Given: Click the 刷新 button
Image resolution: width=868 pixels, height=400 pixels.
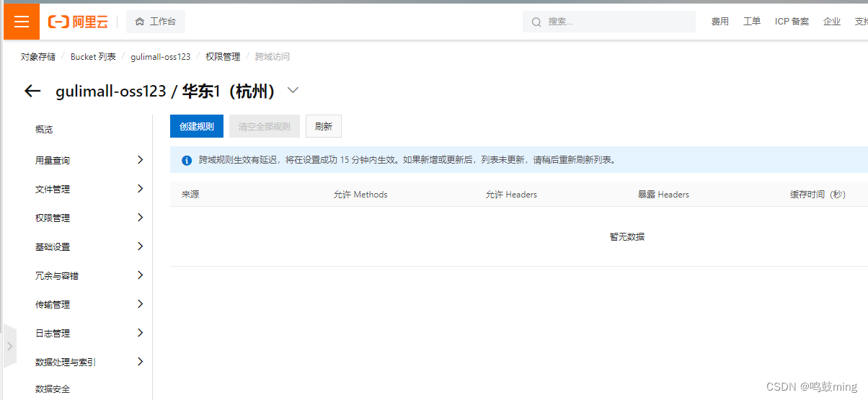Looking at the screenshot, I should (324, 126).
